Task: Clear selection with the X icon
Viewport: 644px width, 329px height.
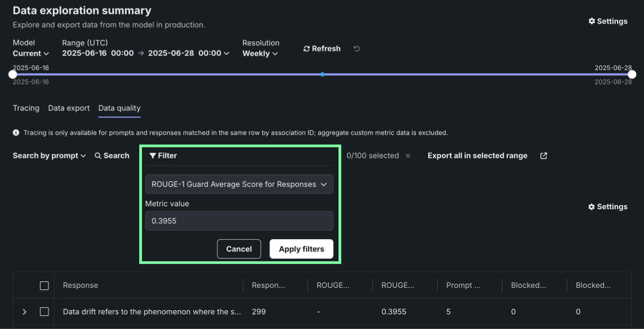Action: (408, 156)
